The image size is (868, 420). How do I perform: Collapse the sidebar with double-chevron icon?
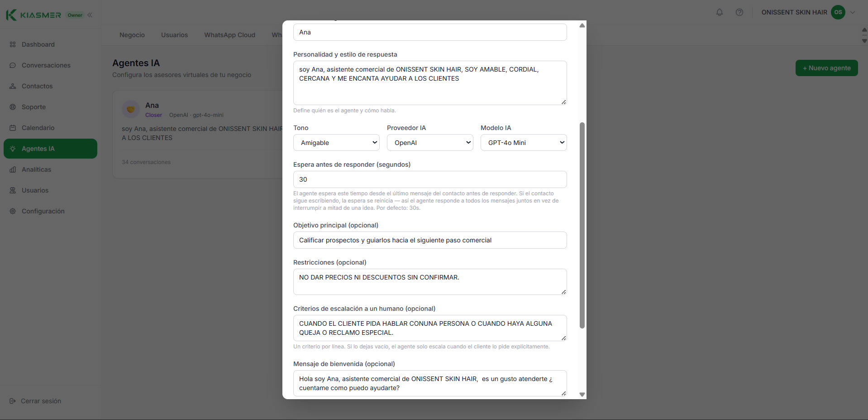coord(90,15)
